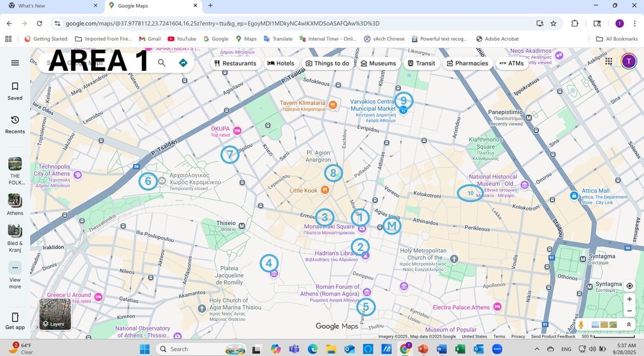
Task: Select the Hotels category chip
Action: [x=281, y=63]
